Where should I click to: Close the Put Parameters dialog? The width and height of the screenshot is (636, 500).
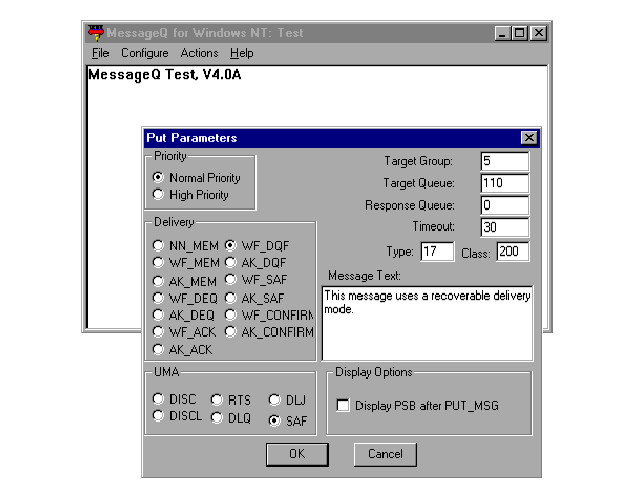(529, 138)
